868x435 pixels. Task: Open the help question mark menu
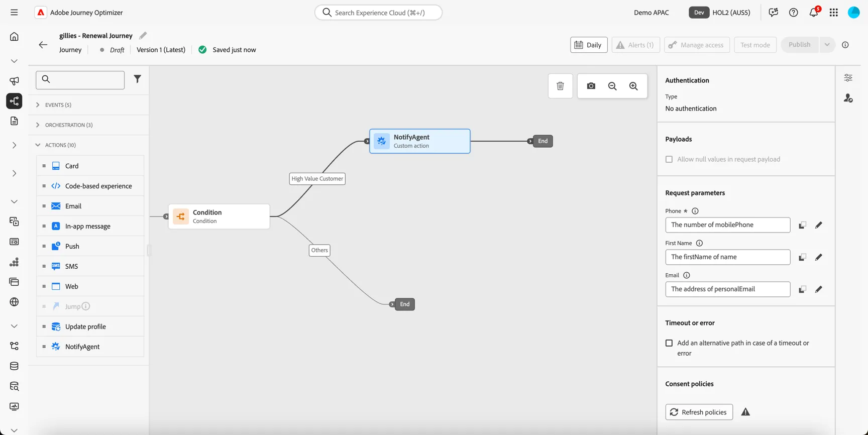[x=793, y=13]
